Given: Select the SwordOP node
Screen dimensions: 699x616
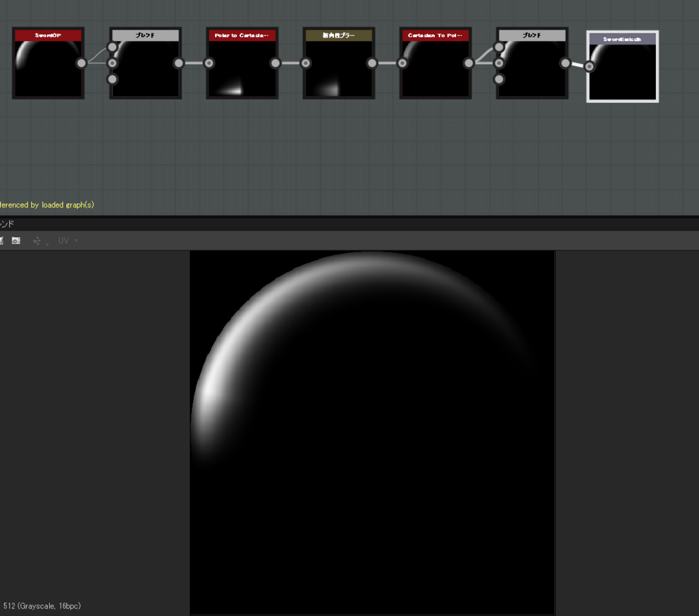Looking at the screenshot, I should [x=48, y=63].
